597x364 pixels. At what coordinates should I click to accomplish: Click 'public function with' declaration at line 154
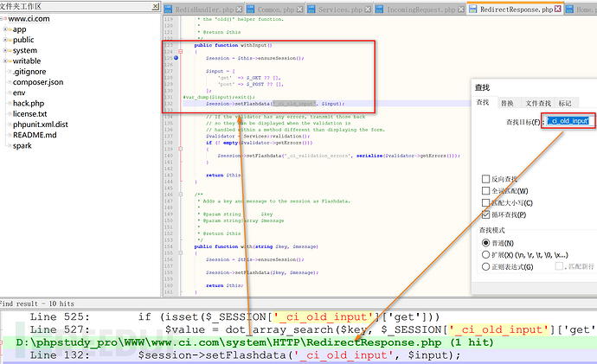tap(256, 246)
